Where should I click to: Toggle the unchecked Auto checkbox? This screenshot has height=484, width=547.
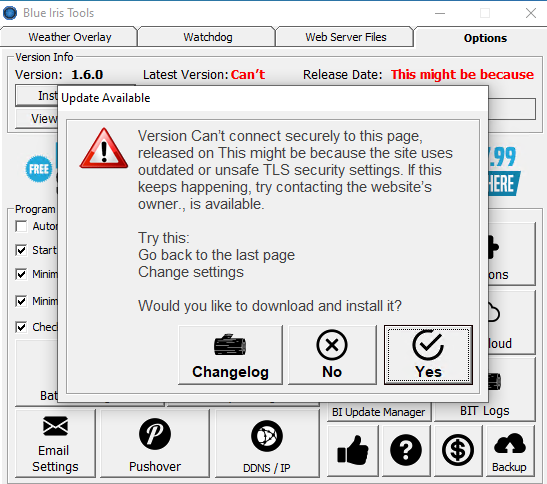[21, 226]
